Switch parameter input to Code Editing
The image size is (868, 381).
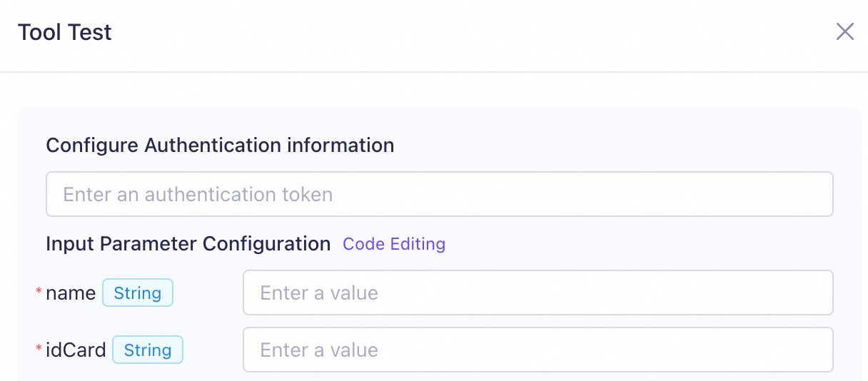coord(393,244)
